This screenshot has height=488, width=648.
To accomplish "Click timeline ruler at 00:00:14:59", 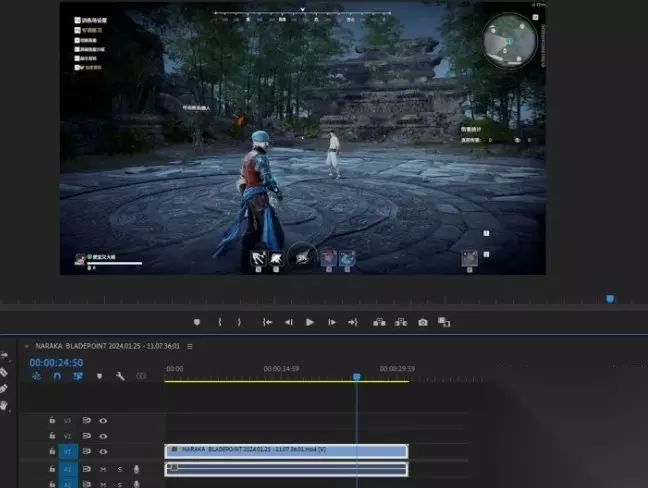I will (281, 369).
